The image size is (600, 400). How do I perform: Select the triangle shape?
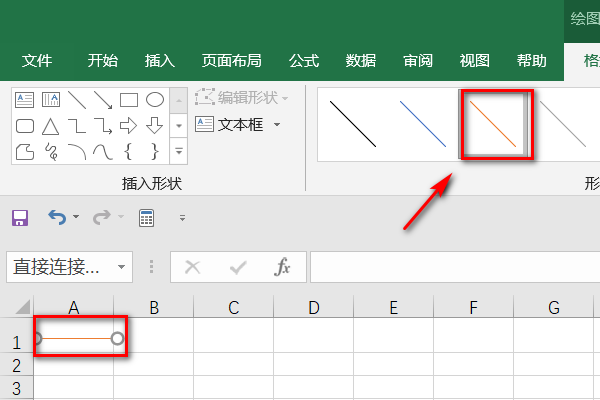(x=51, y=126)
